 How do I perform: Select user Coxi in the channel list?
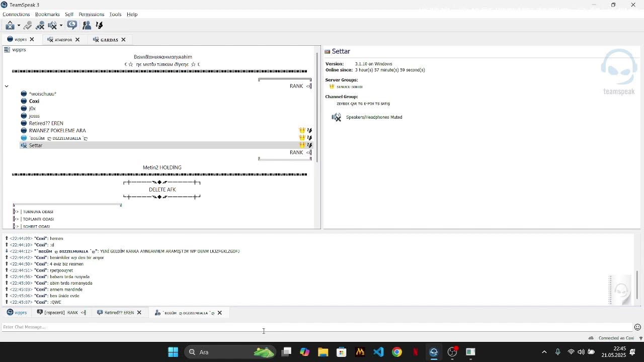(34, 101)
